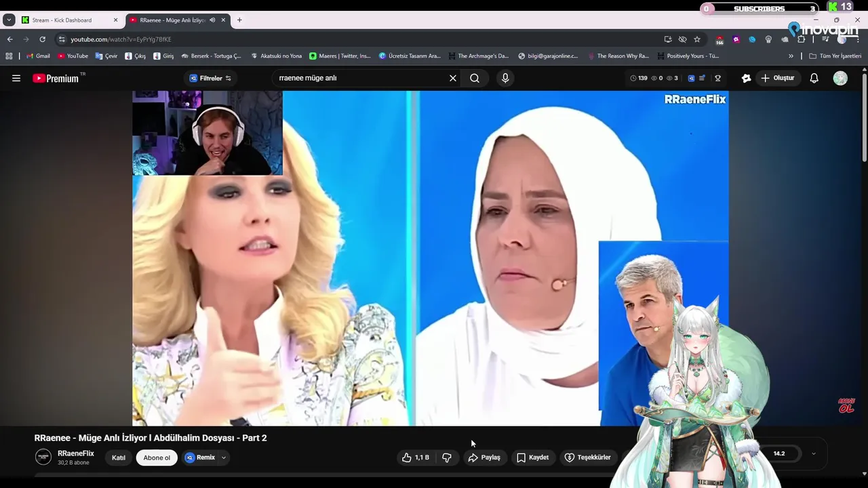Image resolution: width=868 pixels, height=488 pixels.
Task: Click the youtube.com address bar URL
Action: tap(121, 39)
